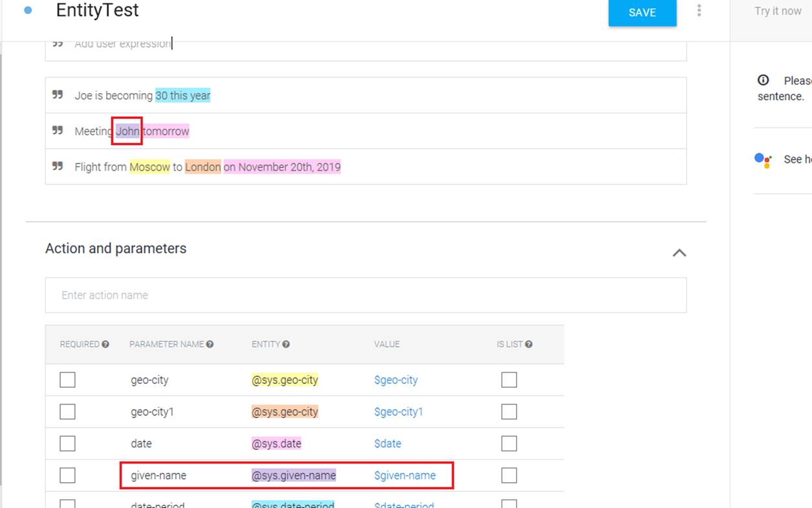Screen dimensions: 812x508
Task: Collapse the Action and parameters section
Action: (679, 253)
